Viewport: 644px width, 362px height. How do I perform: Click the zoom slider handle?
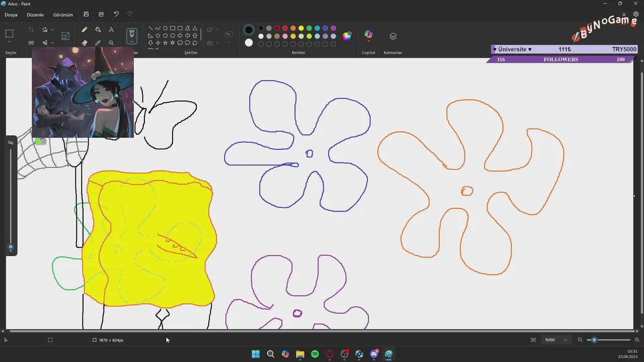(594, 340)
